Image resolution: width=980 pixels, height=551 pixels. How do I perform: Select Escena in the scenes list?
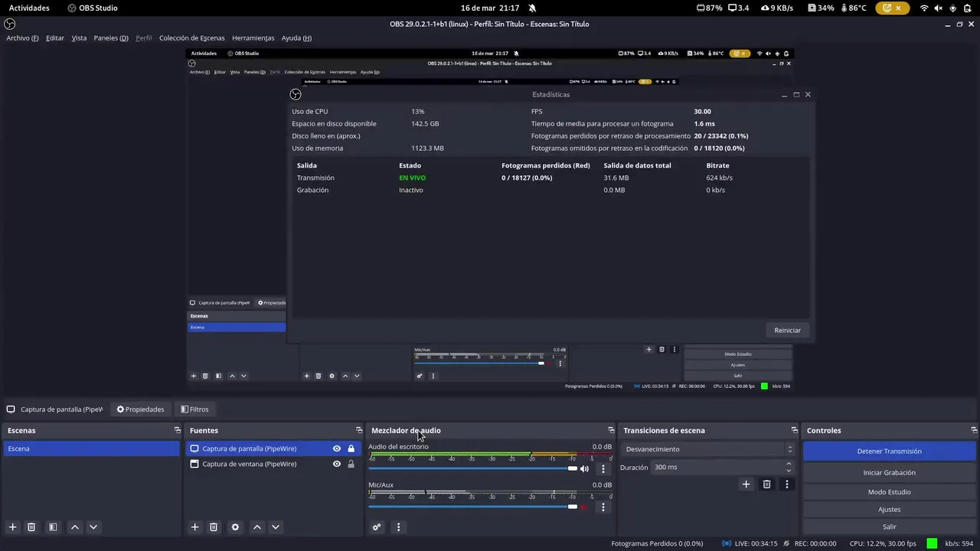click(x=91, y=448)
